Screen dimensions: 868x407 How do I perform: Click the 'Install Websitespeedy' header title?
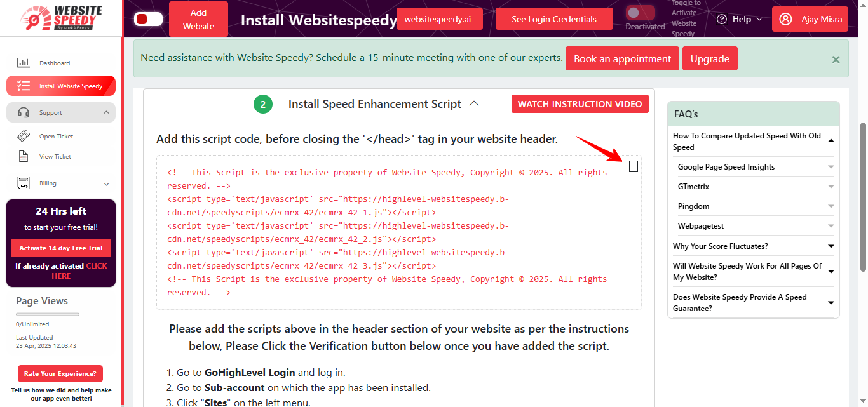click(x=319, y=20)
